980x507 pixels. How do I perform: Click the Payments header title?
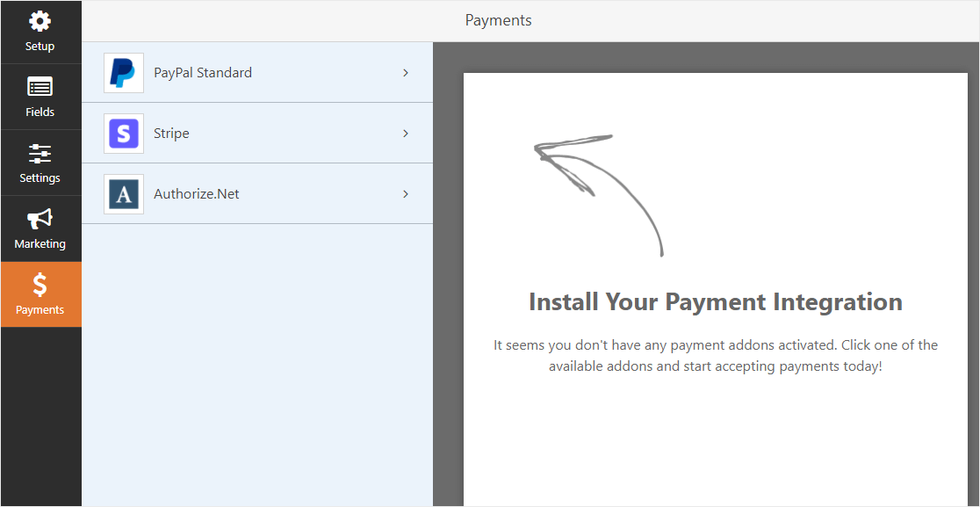pos(498,19)
